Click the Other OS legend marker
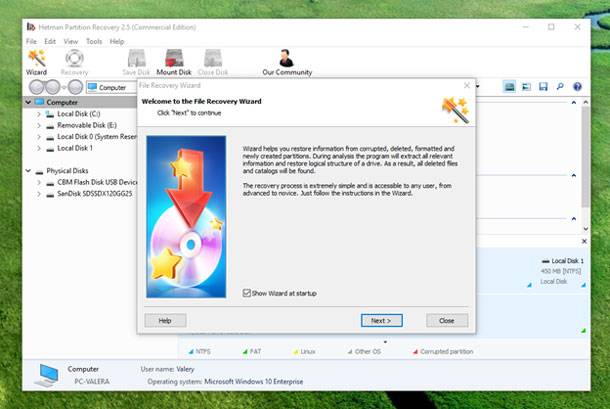This screenshot has width=610, height=409. pyautogui.click(x=350, y=352)
